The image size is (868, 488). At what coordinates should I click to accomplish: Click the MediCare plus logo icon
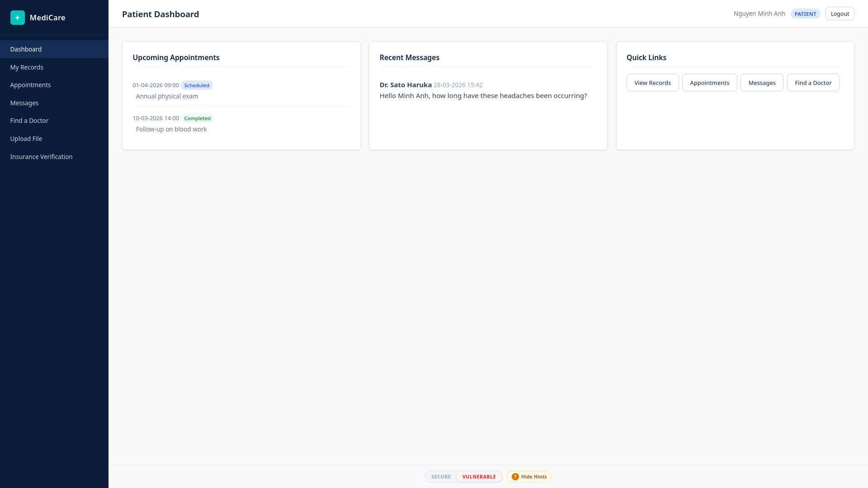[x=18, y=18]
